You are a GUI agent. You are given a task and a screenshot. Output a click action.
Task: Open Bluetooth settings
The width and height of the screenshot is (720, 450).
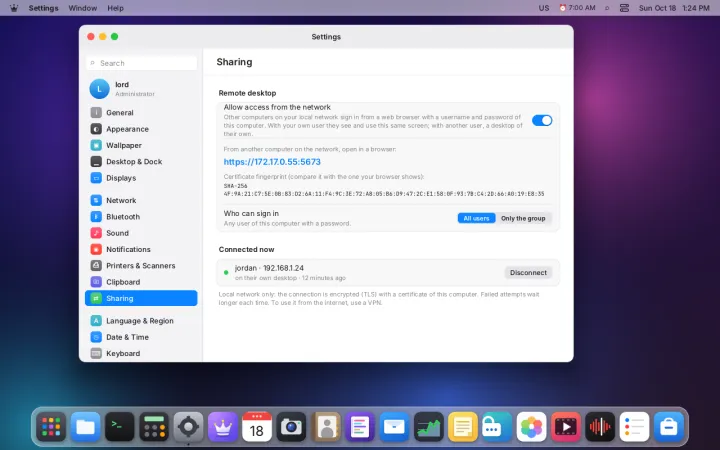[141, 217]
